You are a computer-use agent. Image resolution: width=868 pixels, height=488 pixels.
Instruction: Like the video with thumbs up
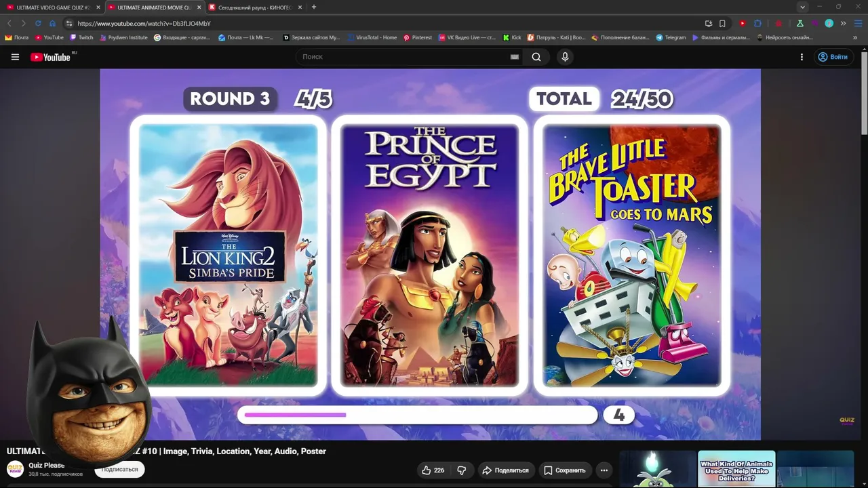[x=433, y=470]
